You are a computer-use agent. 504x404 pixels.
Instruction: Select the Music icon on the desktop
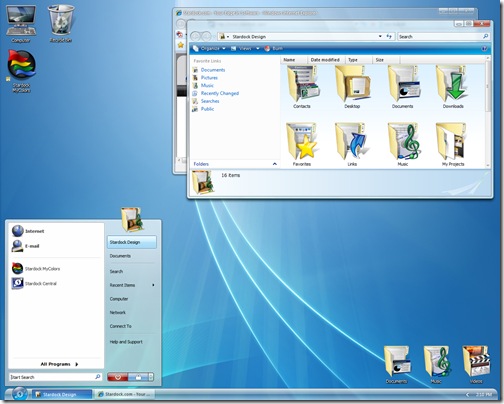click(436, 365)
